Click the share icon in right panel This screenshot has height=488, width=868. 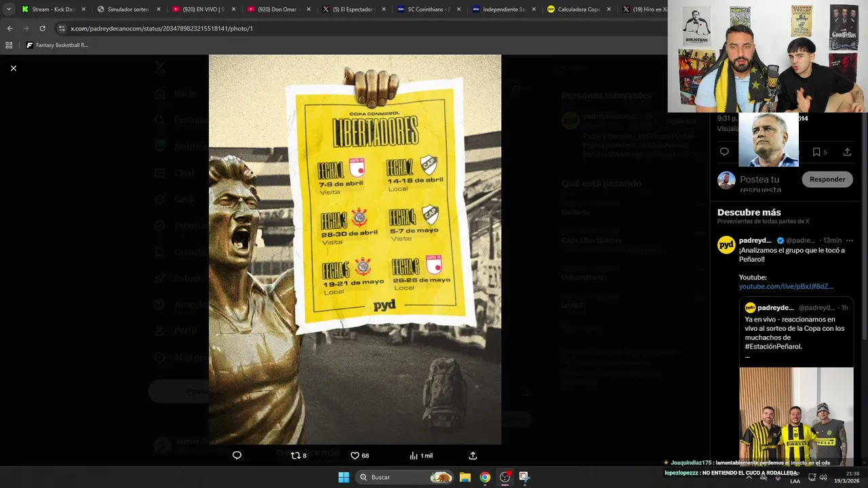pos(847,152)
